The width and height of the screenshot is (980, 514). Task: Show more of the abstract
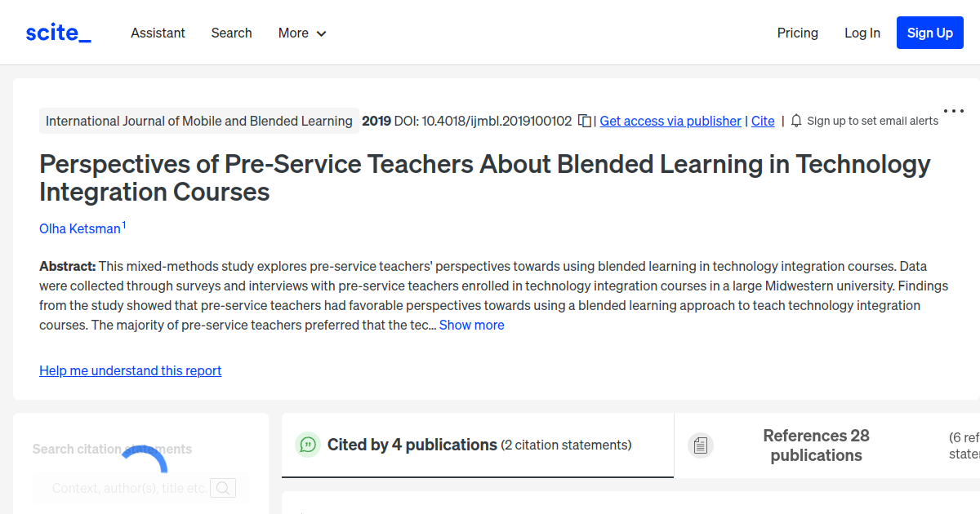tap(471, 325)
